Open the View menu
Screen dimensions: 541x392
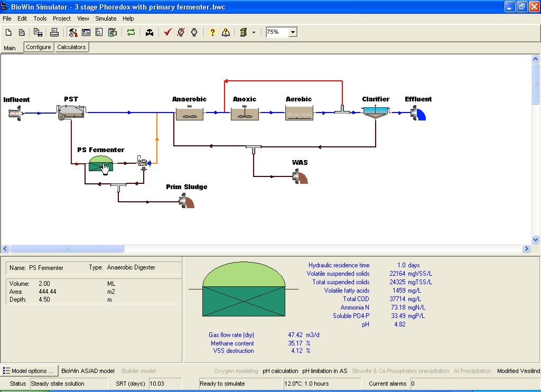(83, 18)
